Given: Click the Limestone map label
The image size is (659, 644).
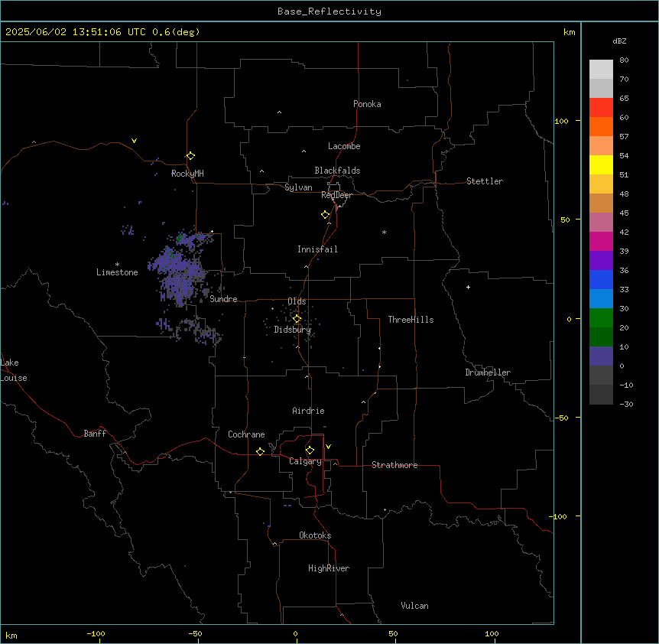Looking at the screenshot, I should 117,272.
